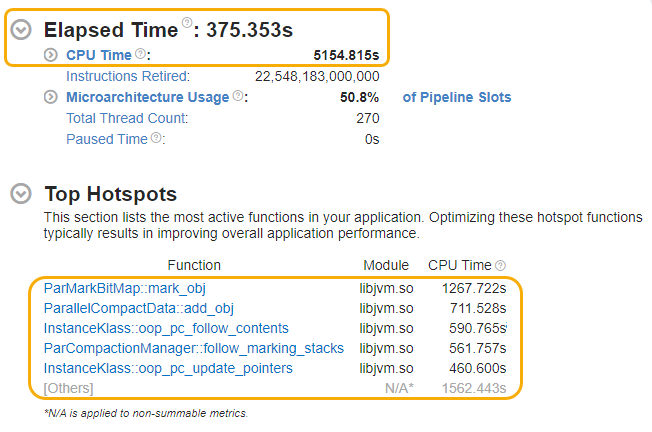The image size is (652, 432).
Task: Click the of Pipeline Slots text
Action: pyautogui.click(x=456, y=97)
